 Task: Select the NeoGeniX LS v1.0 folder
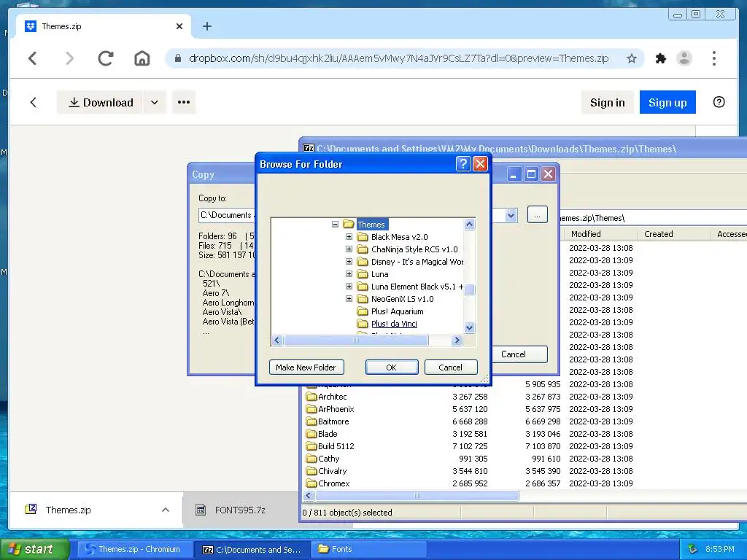[402, 298]
